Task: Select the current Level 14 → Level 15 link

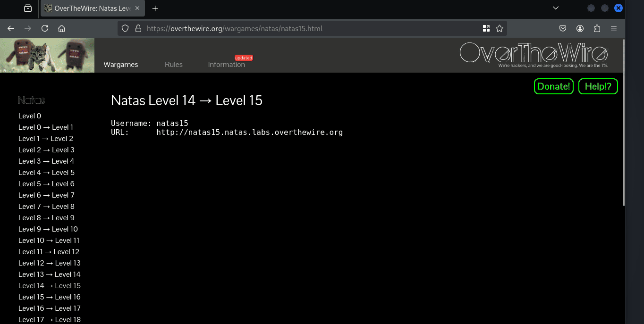Action: click(50, 286)
